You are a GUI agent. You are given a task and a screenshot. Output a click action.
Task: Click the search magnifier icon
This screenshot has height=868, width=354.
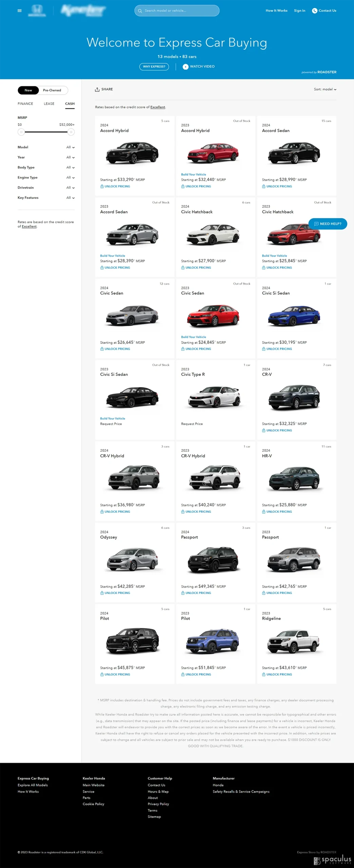(x=140, y=11)
